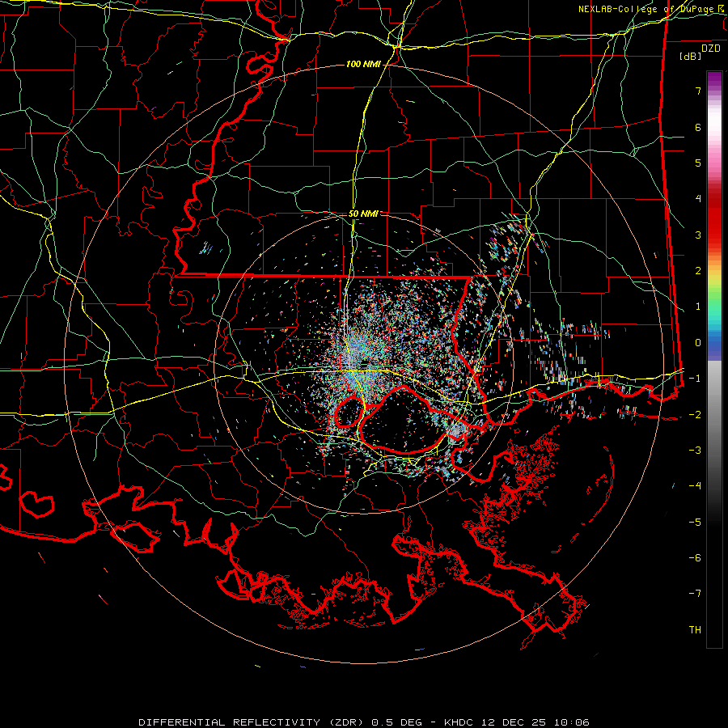Select the -7 dB scale value

[695, 594]
